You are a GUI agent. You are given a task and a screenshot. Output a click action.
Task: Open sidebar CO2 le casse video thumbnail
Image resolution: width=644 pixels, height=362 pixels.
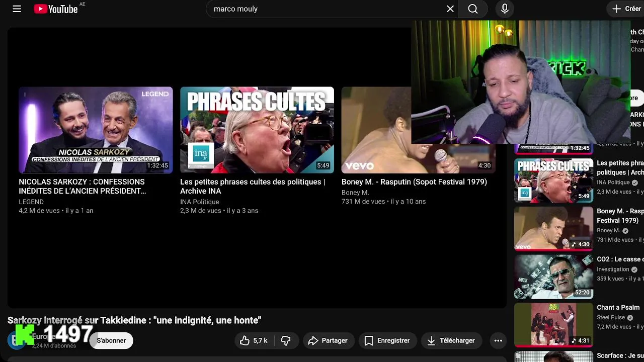(x=553, y=277)
